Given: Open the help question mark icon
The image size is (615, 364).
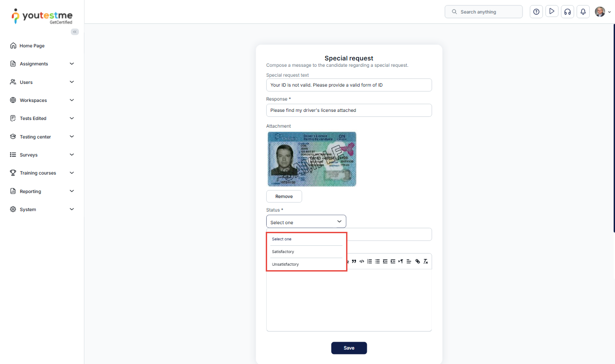Looking at the screenshot, I should [536, 12].
